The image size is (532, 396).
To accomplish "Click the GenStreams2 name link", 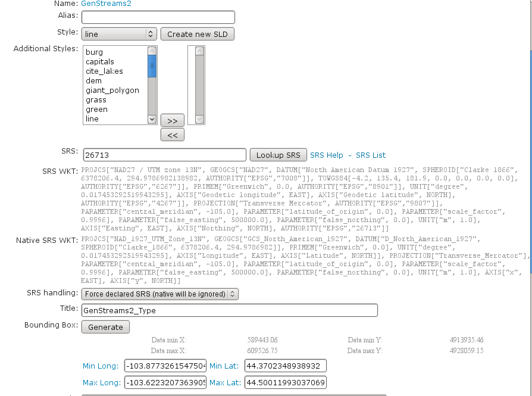I will tap(106, 4).
